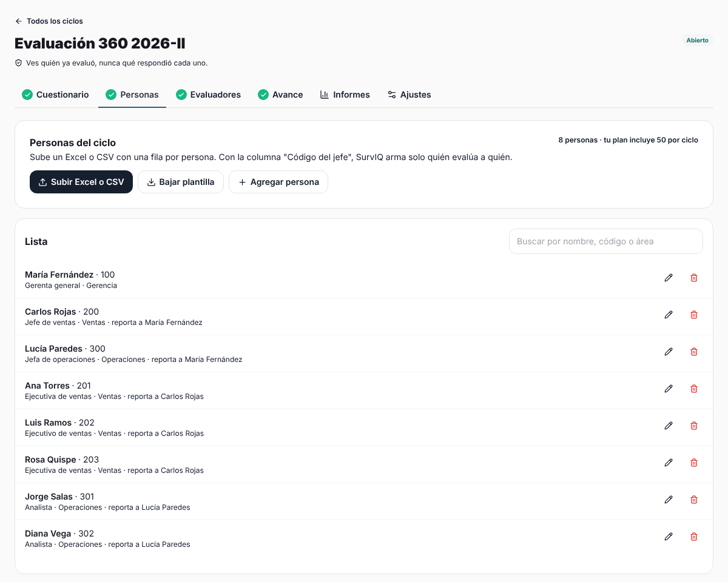This screenshot has height=582, width=728.
Task: Remove Luis Ramos via the trash icon
Action: click(694, 426)
